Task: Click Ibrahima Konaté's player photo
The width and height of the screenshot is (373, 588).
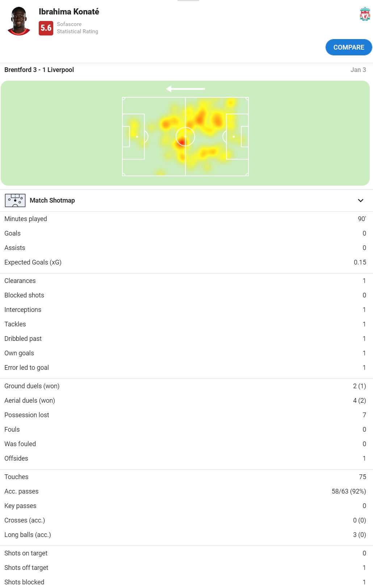Action: 19,21
